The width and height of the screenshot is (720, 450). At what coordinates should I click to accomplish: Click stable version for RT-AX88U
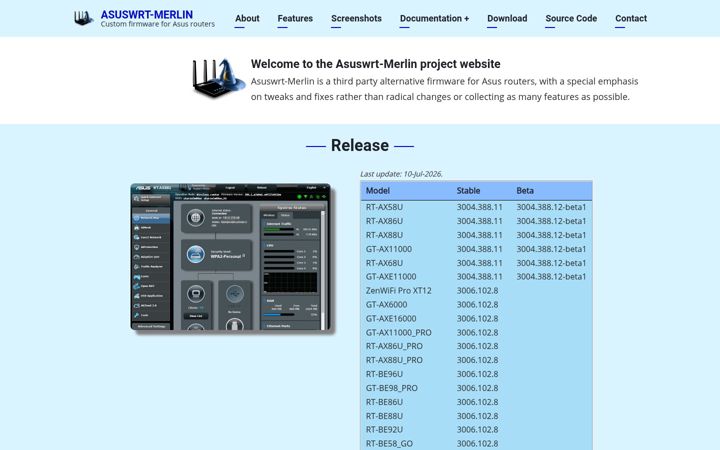click(479, 235)
